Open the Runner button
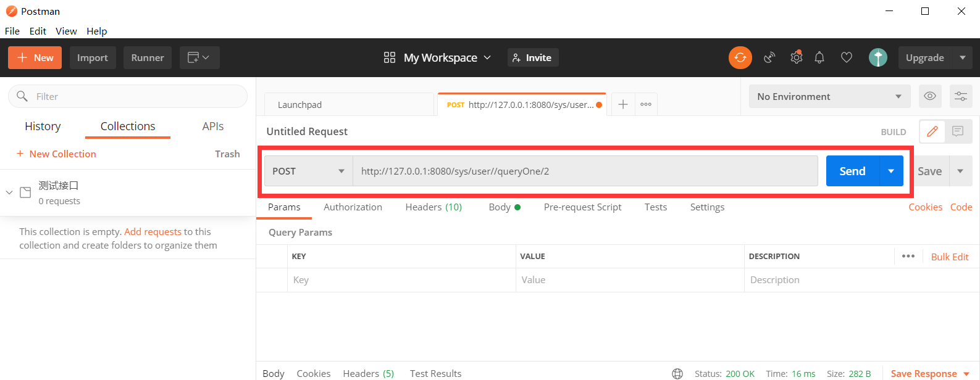Image resolution: width=980 pixels, height=380 pixels. (148, 57)
